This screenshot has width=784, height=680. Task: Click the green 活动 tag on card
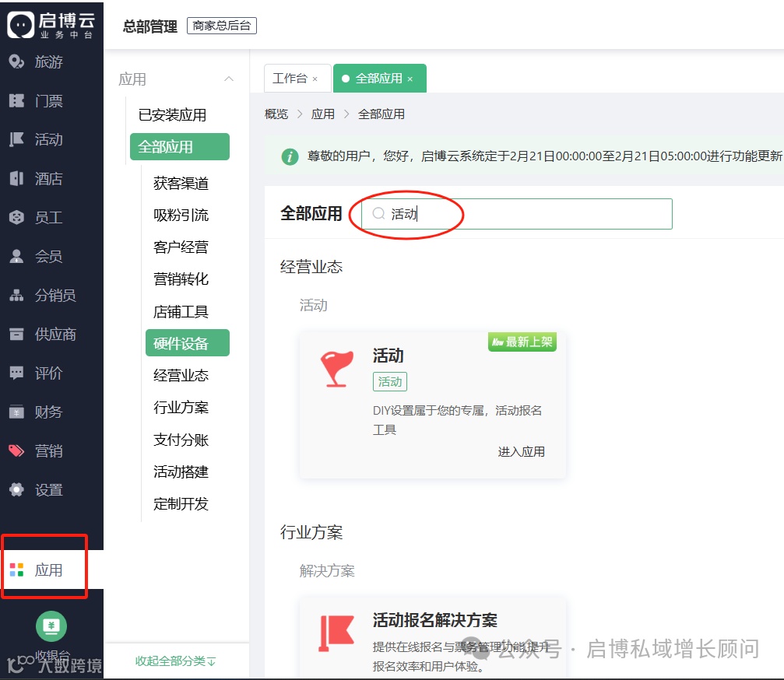[390, 382]
